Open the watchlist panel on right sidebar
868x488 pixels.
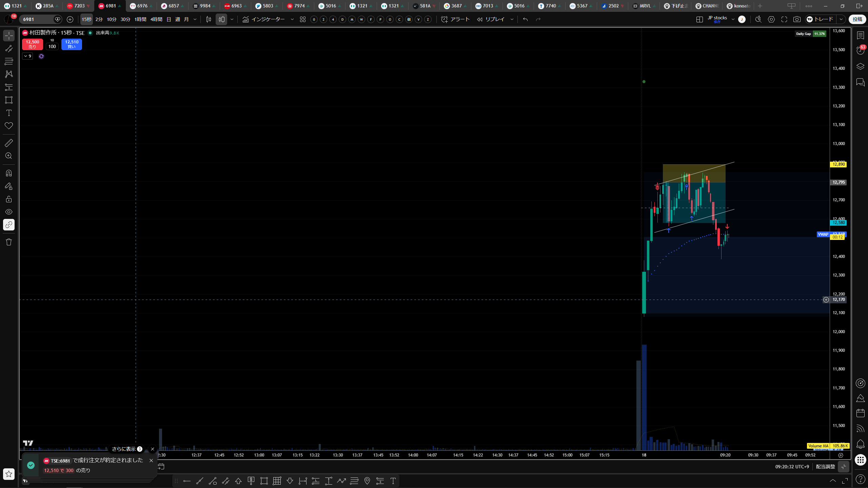click(860, 35)
